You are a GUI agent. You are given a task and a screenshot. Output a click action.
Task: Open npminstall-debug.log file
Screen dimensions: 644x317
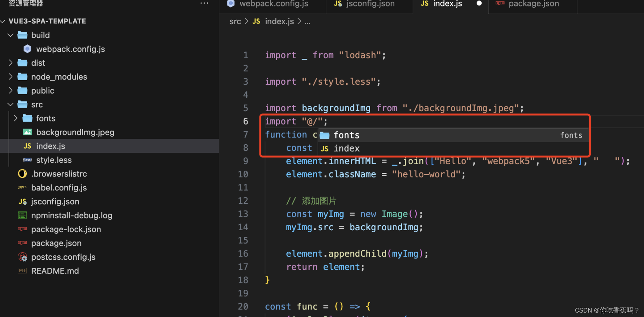point(72,216)
